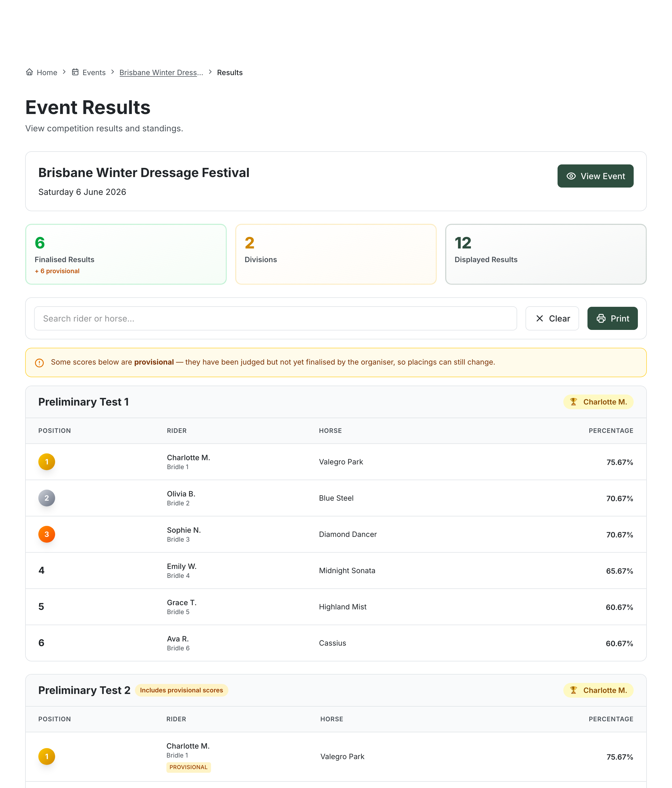The width and height of the screenshot is (672, 788).
Task: Click the eye icon on View Event
Action: pos(571,176)
